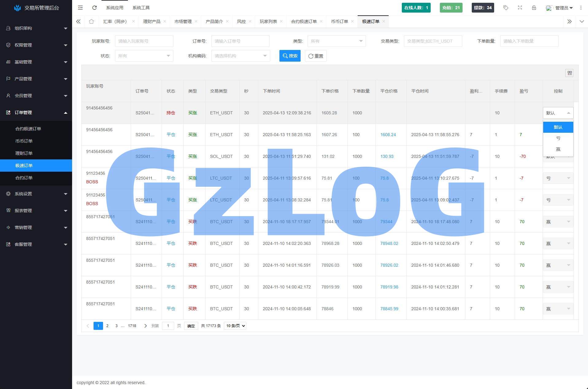Click the tag icon in header
The image size is (588, 389).
[505, 8]
